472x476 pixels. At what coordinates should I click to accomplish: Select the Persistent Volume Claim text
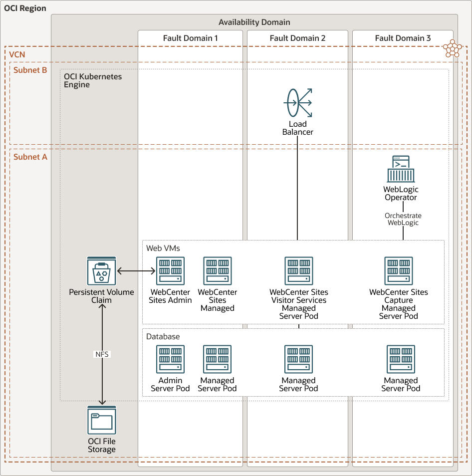point(101,296)
